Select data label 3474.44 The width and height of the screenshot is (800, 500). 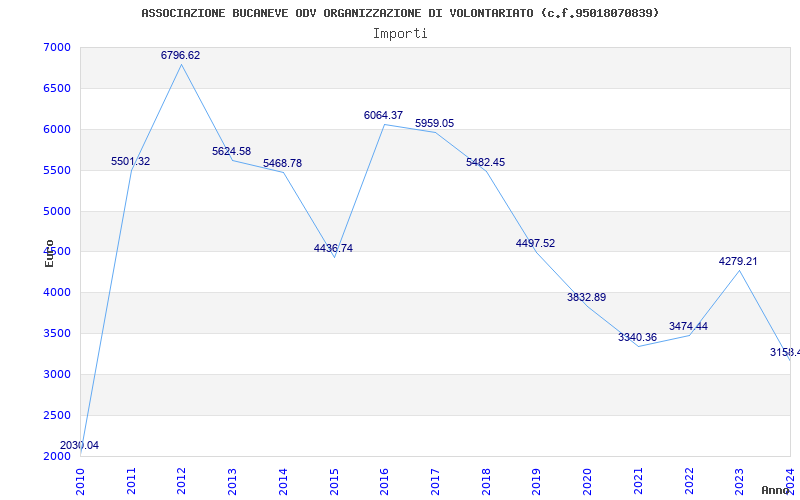click(x=688, y=326)
